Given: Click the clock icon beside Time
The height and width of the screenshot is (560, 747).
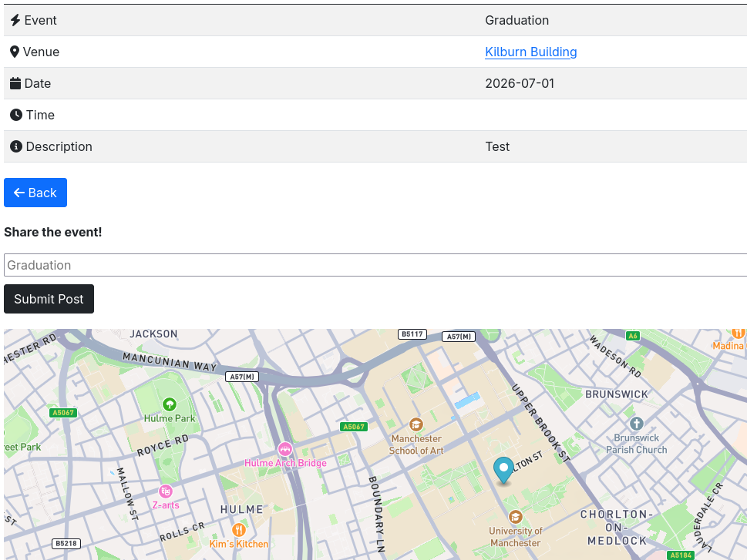Looking at the screenshot, I should click(16, 115).
